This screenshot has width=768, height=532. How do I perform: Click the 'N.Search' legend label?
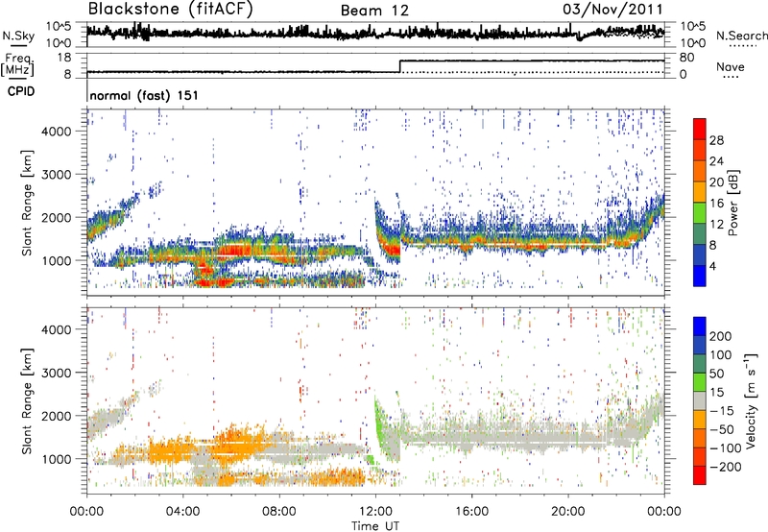click(x=741, y=36)
